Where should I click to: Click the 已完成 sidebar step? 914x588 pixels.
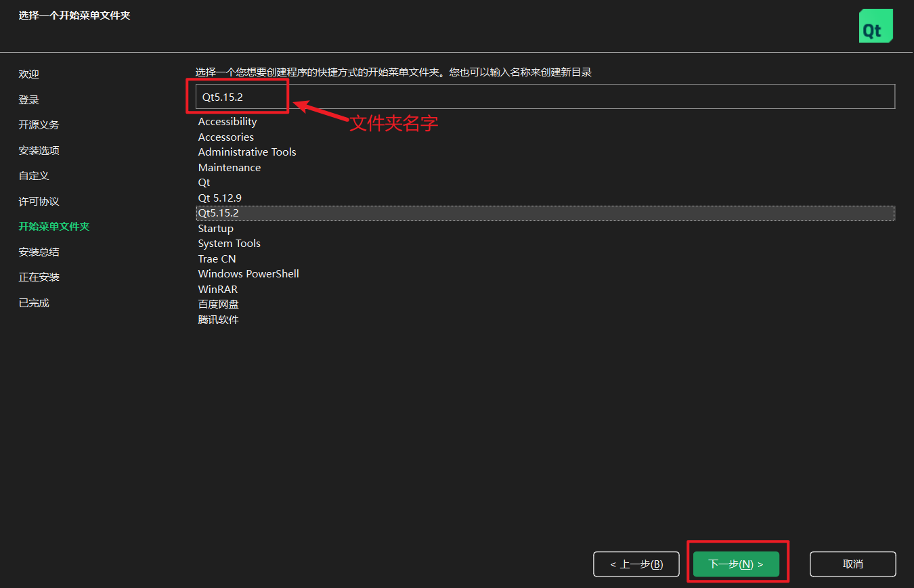point(34,303)
